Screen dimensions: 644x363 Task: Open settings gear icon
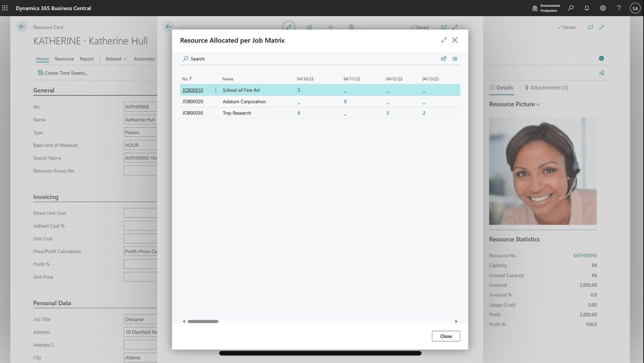(603, 8)
